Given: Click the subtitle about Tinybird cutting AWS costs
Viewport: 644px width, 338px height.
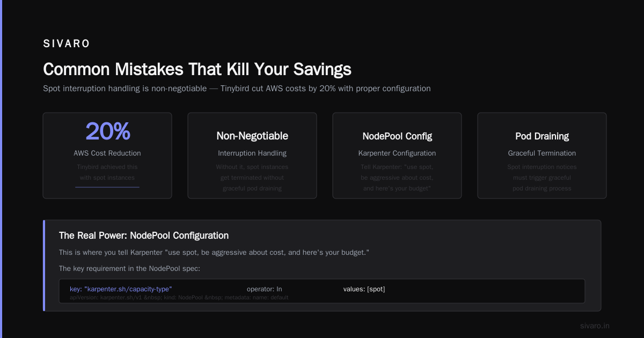Looking at the screenshot, I should coord(237,89).
